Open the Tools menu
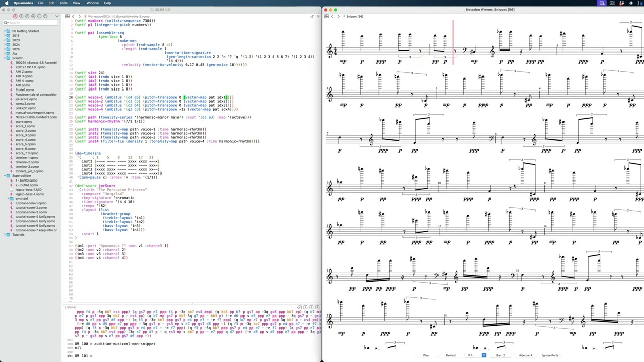 (63, 3)
